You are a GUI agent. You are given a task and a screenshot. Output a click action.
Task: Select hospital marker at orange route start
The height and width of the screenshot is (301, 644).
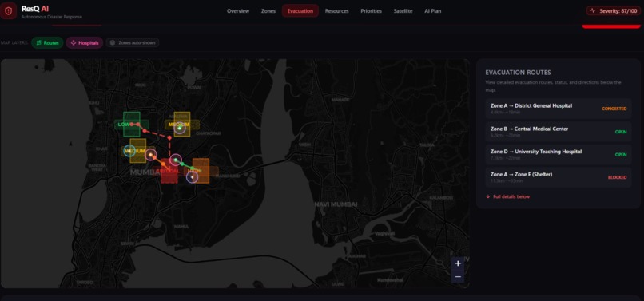pos(151,155)
